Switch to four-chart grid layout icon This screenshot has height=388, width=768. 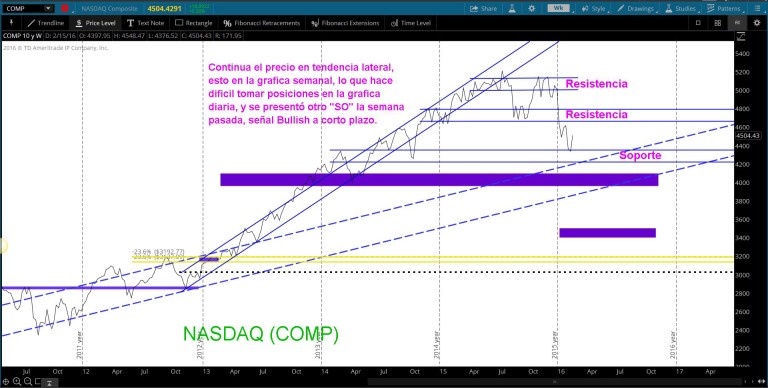718,23
